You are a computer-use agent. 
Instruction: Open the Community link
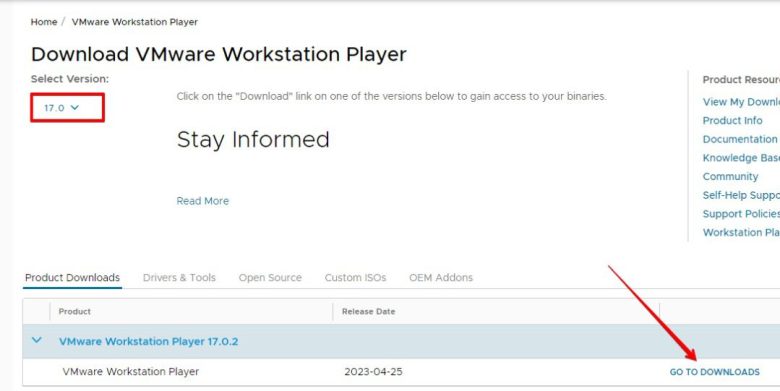(730, 177)
